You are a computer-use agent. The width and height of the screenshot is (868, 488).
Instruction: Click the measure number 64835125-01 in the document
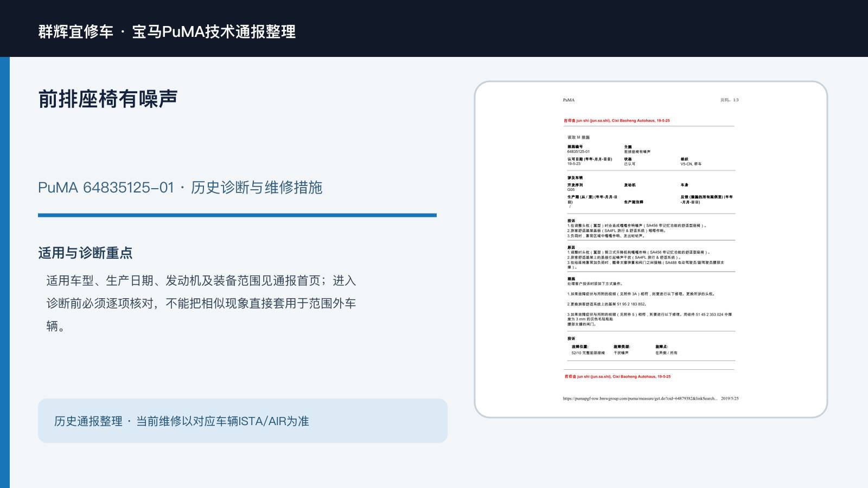[578, 152]
